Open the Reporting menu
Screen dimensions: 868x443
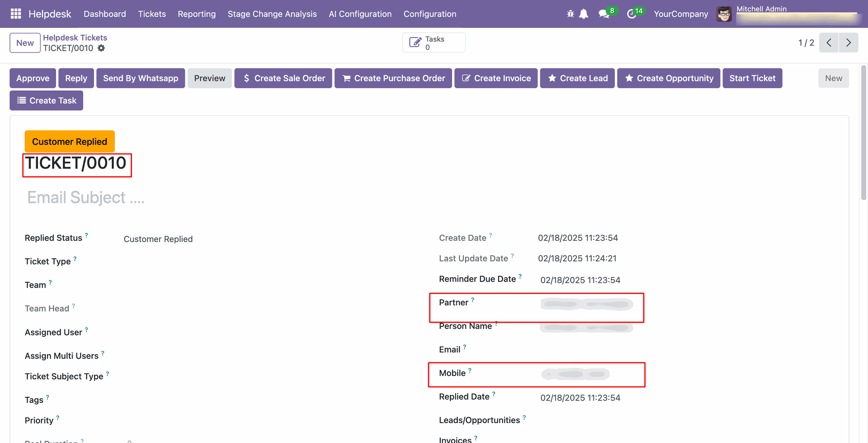point(197,14)
